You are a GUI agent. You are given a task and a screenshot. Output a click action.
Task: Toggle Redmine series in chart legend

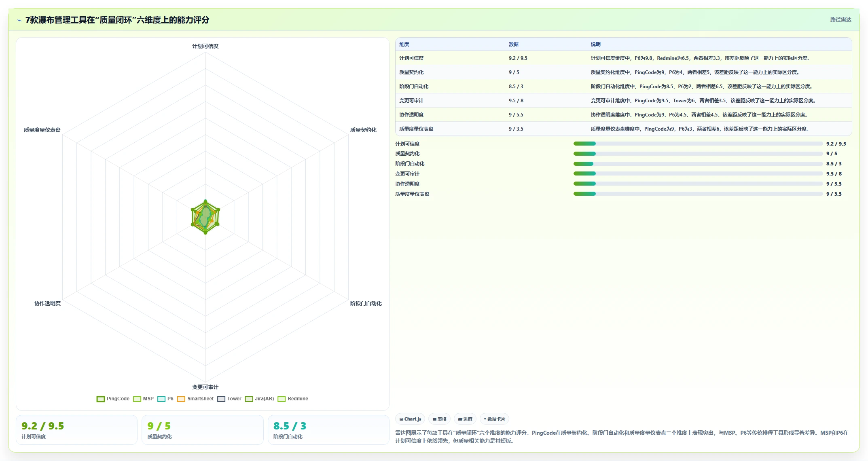pyautogui.click(x=293, y=399)
